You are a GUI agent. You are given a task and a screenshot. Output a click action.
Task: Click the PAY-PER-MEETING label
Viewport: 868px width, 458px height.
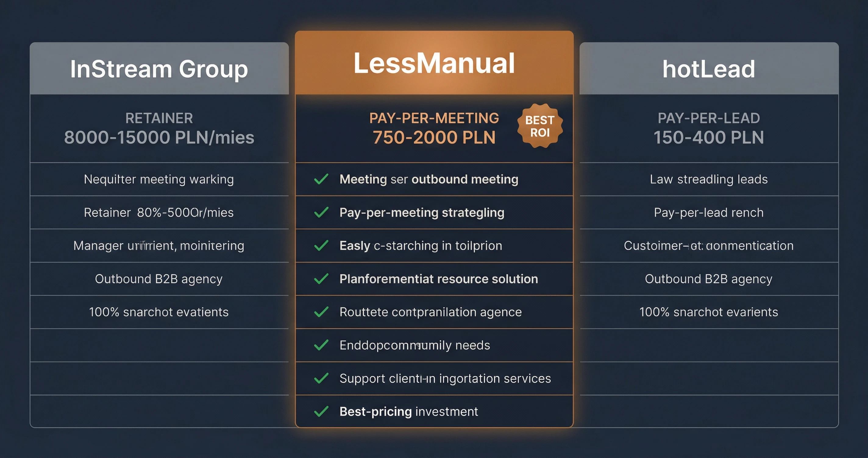pyautogui.click(x=434, y=118)
